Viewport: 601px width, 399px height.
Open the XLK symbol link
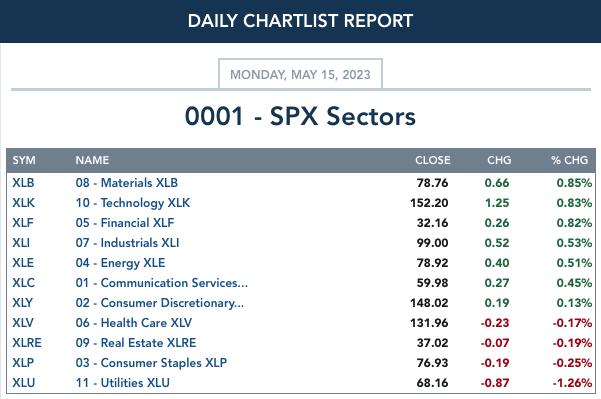point(23,203)
